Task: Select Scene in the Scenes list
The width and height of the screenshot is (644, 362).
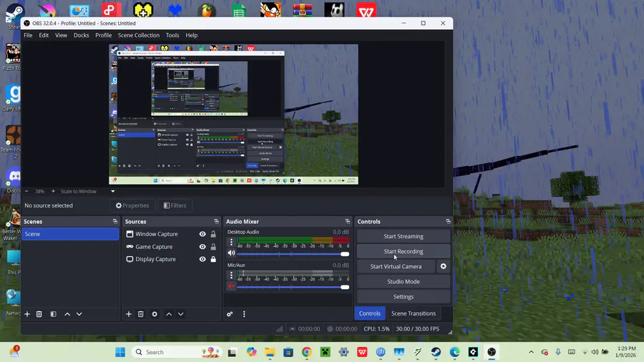Action: point(70,234)
